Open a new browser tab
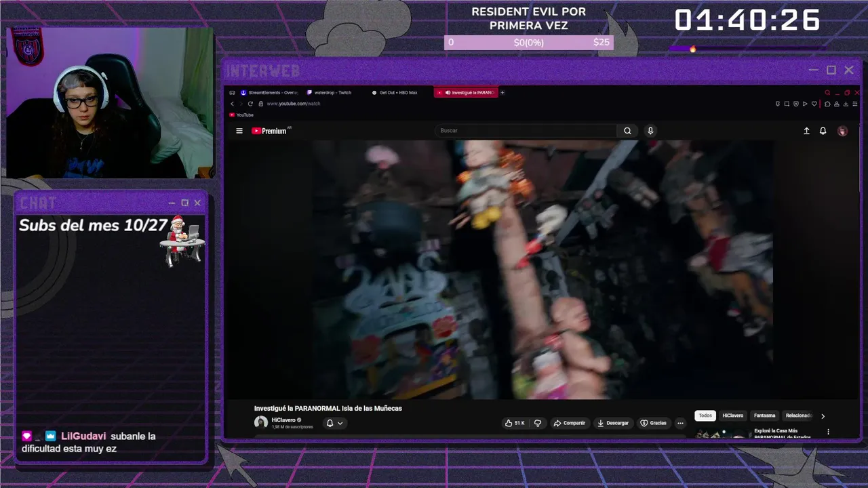The width and height of the screenshot is (868, 488). pos(502,92)
